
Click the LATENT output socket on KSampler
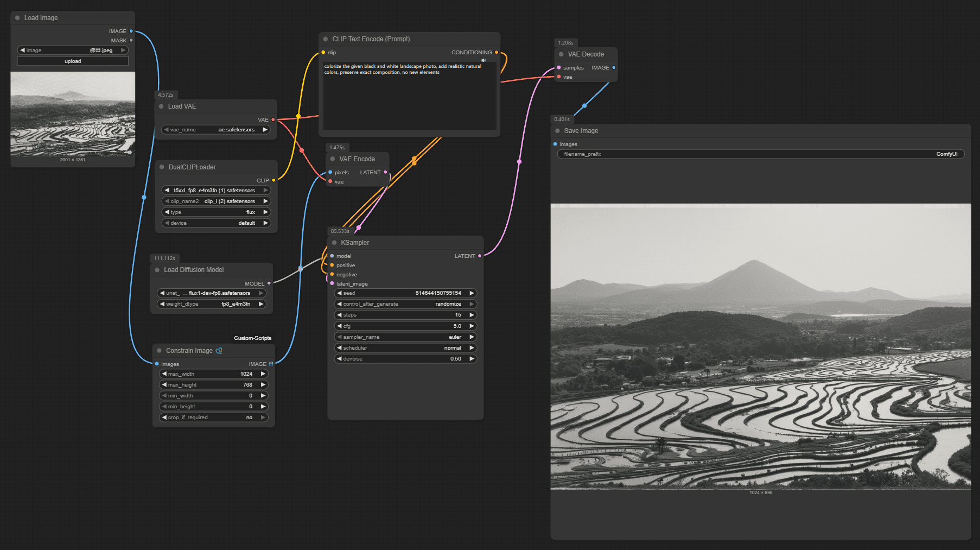click(x=480, y=256)
